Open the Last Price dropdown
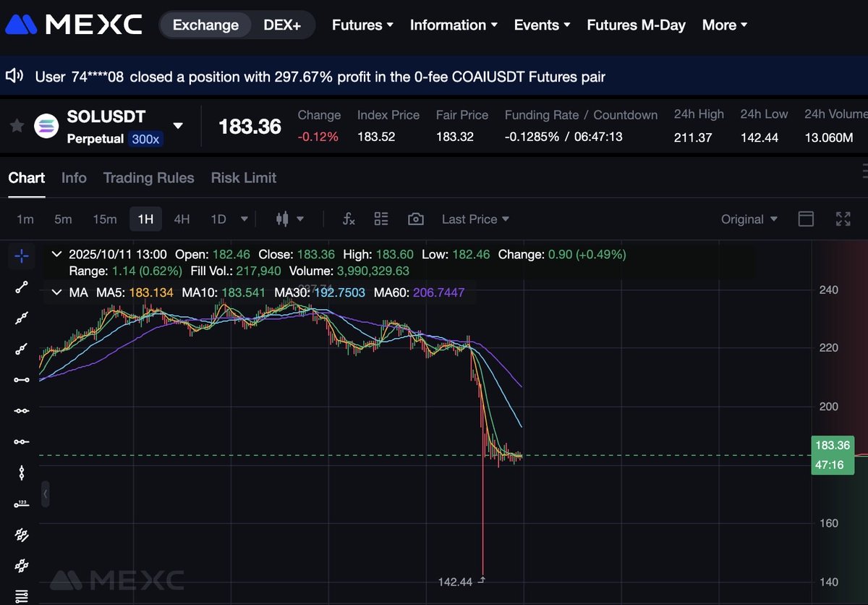Screen dimensions: 868x605 (475, 219)
